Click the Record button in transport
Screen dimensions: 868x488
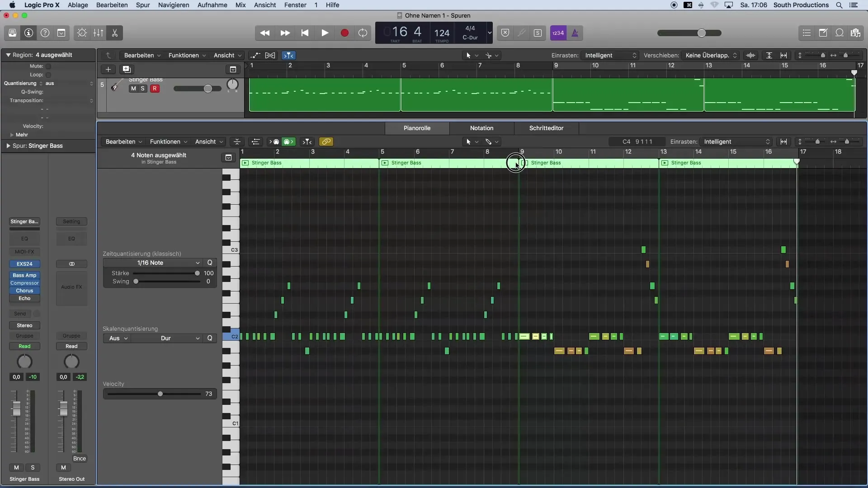[x=344, y=33]
